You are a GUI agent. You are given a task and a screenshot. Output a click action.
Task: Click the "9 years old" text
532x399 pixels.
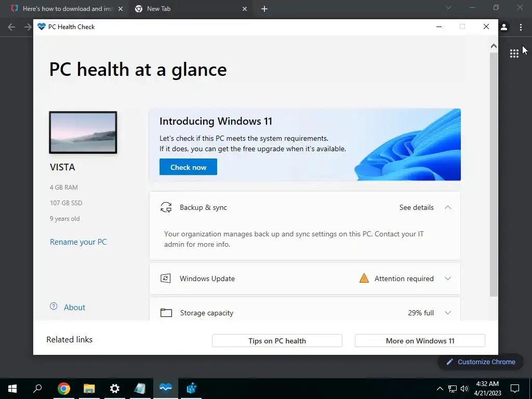(x=65, y=219)
